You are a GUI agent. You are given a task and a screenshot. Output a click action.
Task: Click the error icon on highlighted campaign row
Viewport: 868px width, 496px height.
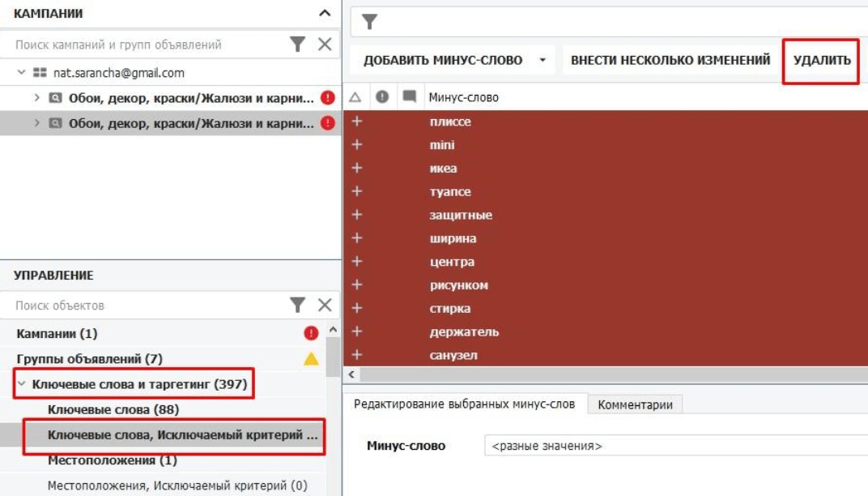tap(328, 122)
